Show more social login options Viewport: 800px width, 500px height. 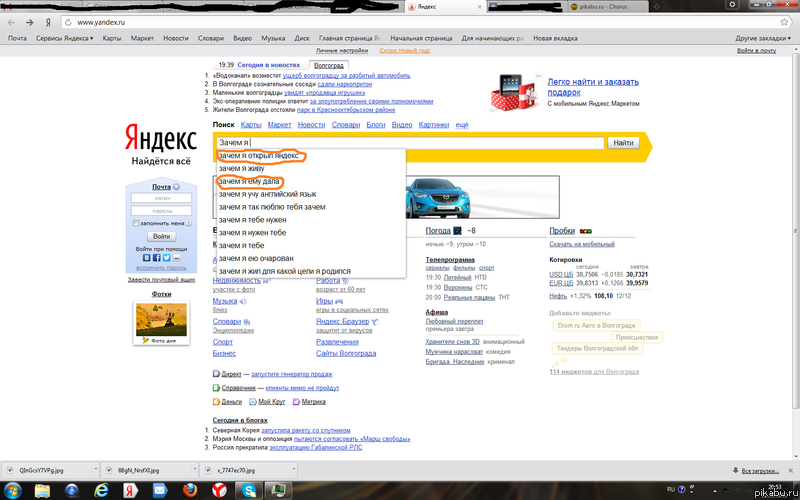[176, 258]
